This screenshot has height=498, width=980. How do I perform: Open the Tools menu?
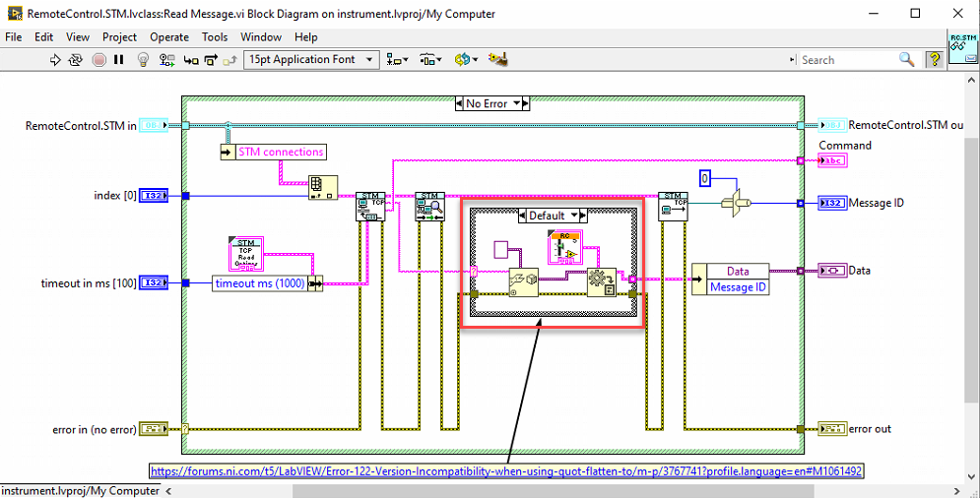215,37
